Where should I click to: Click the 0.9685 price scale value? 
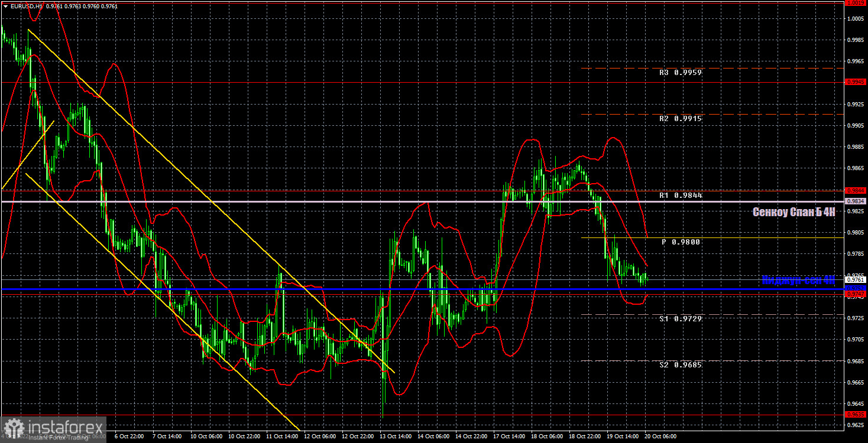[x=856, y=361]
